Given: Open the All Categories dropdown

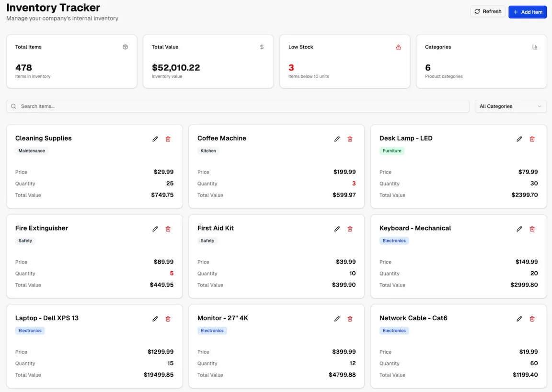Looking at the screenshot, I should click(510, 106).
